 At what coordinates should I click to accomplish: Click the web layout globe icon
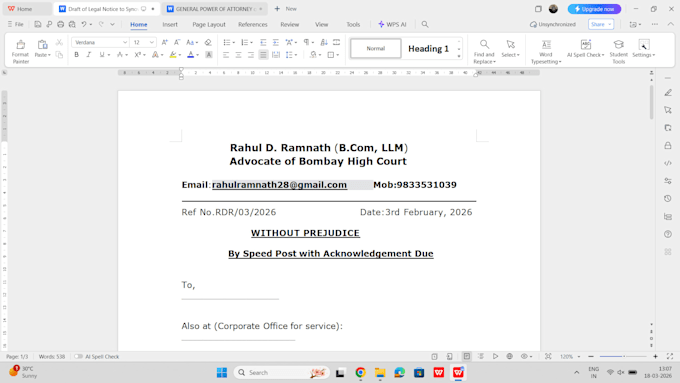[510, 356]
